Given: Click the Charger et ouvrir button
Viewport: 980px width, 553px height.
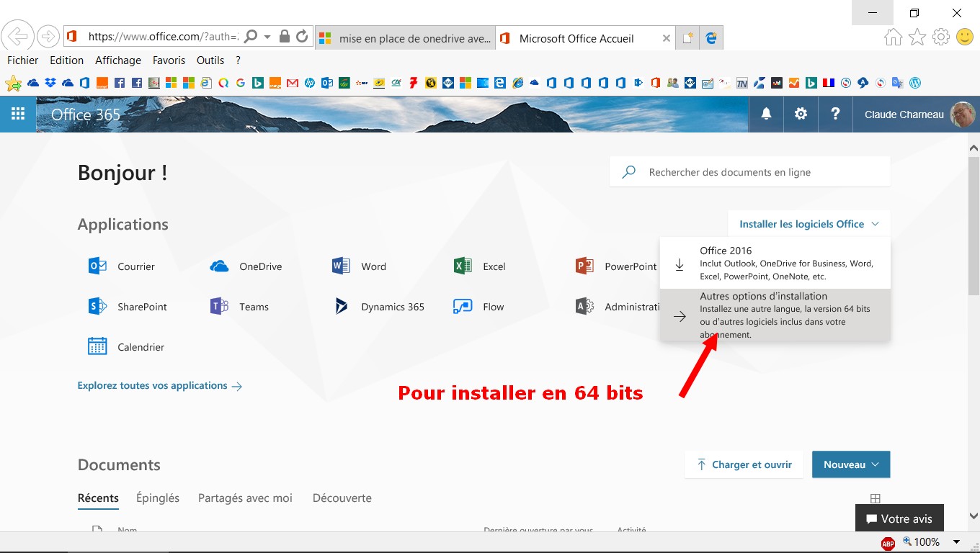Looking at the screenshot, I should tap(744, 464).
